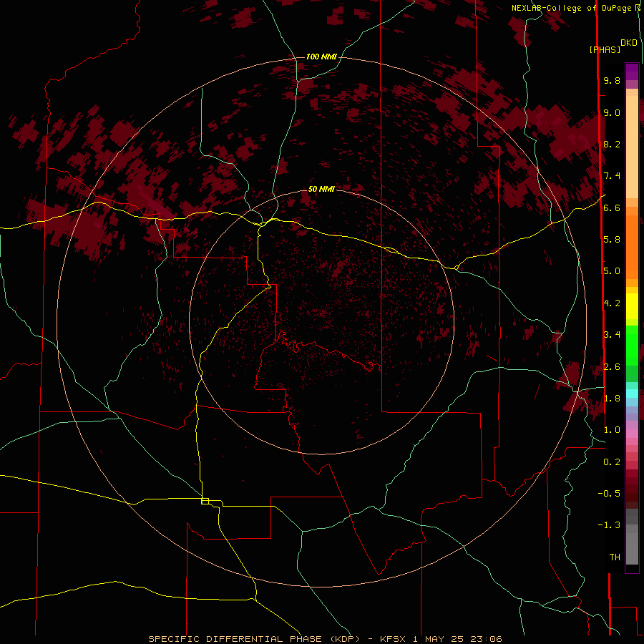Click the 5.8 value on the color scale
This screenshot has width=644, height=644.
pos(612,240)
